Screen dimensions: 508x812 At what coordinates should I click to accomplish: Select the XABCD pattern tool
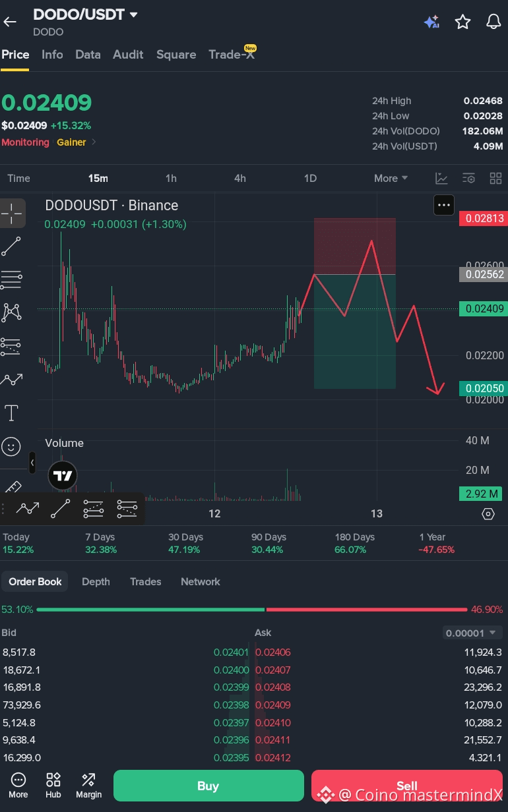(x=11, y=312)
